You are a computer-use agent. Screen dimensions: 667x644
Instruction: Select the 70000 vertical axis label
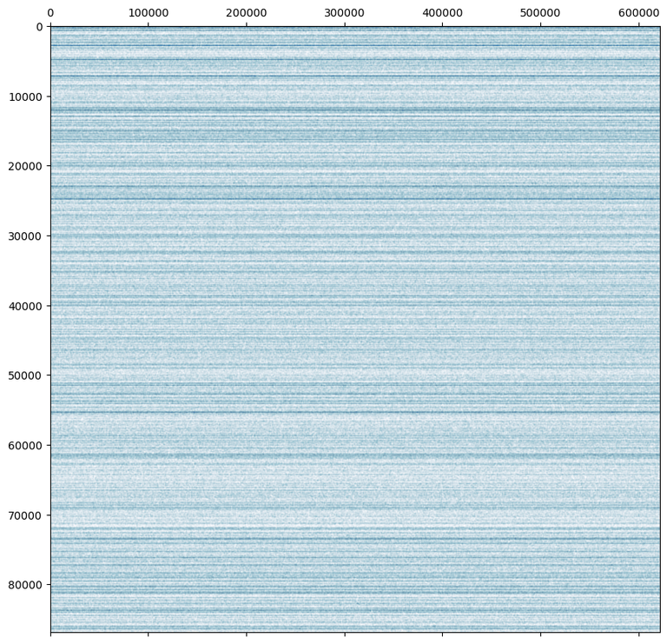pos(25,515)
